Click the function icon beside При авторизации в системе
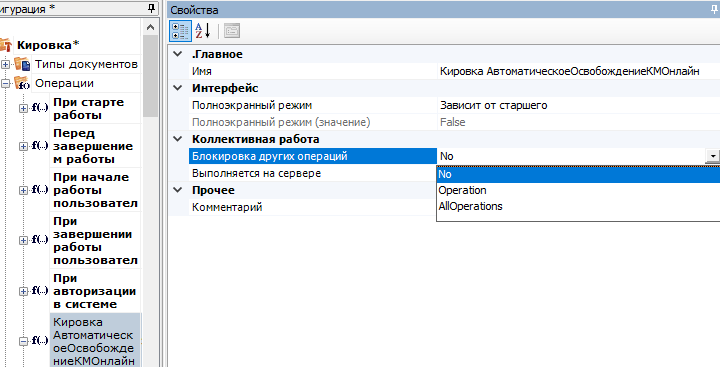Image resolution: width=720 pixels, height=367 pixels. [39, 291]
